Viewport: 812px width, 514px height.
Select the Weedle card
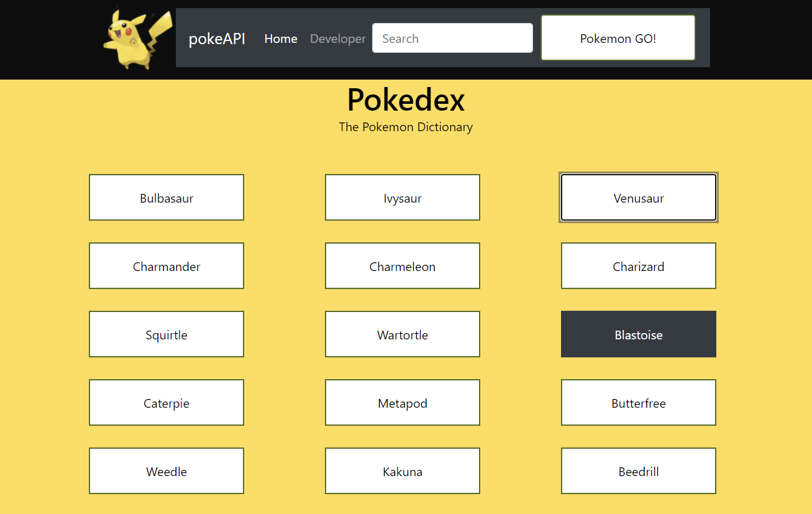pyautogui.click(x=167, y=471)
